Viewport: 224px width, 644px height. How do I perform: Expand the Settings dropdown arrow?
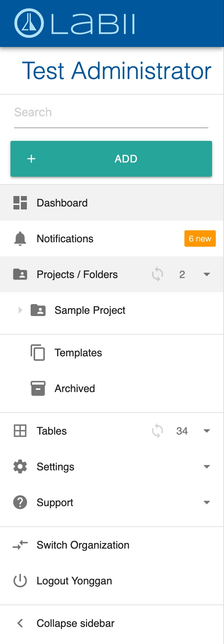[x=207, y=467]
